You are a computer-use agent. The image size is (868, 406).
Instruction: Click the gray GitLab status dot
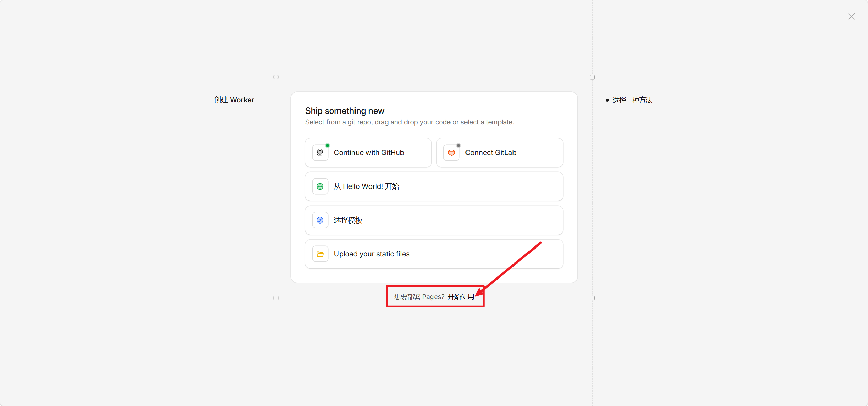[458, 146]
